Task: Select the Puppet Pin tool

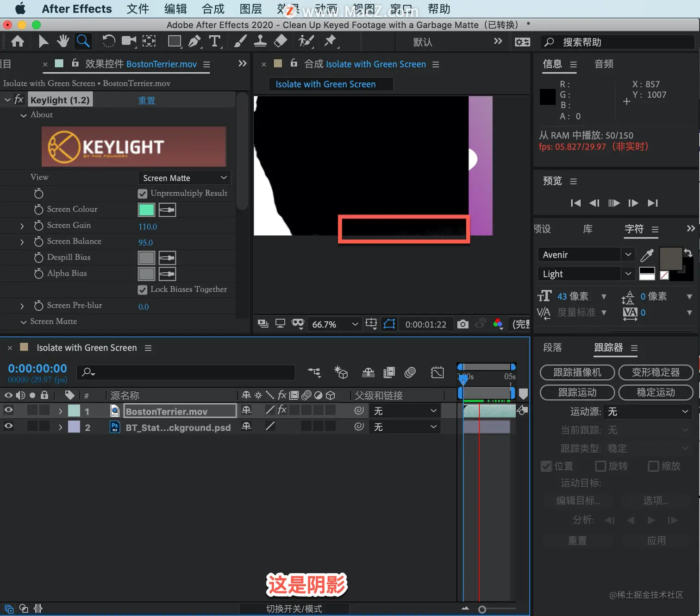Action: (331, 41)
